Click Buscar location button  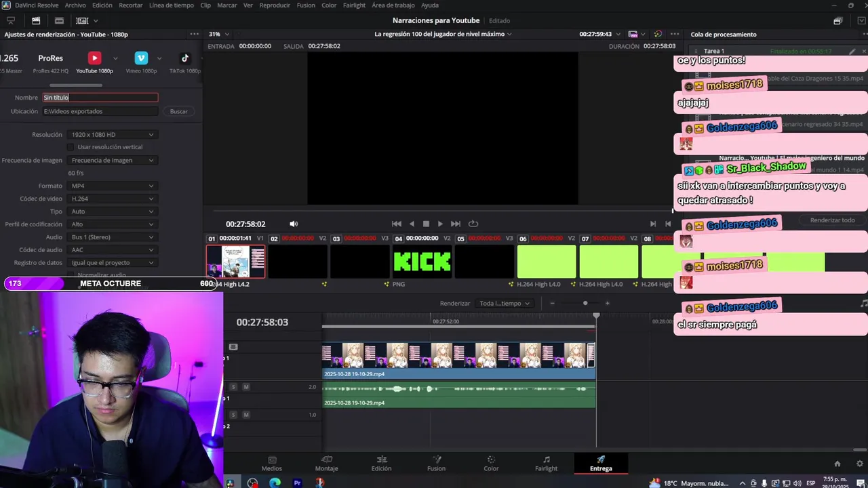click(x=179, y=111)
